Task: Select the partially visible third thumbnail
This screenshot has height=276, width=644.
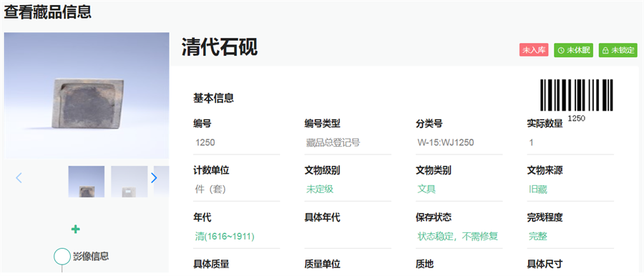Action: (162, 182)
